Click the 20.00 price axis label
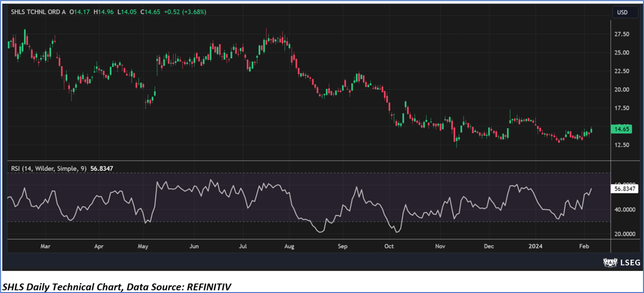Screen dimensions: 644x293 [x=622, y=90]
